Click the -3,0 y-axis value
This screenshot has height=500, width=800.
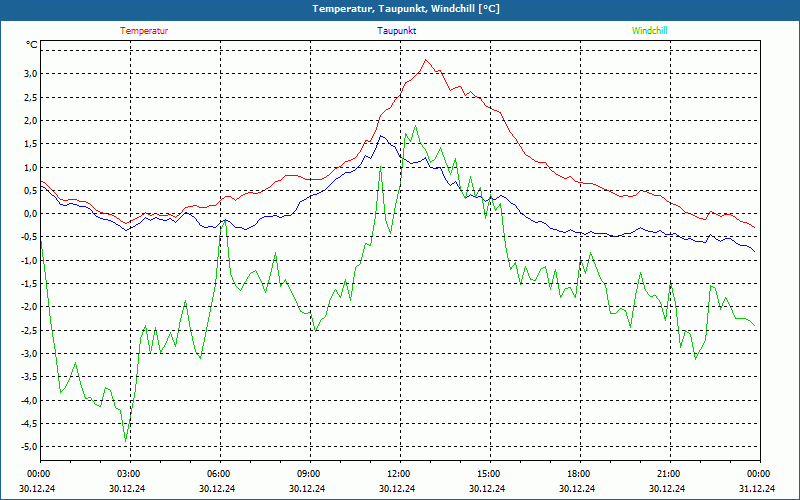coord(30,353)
